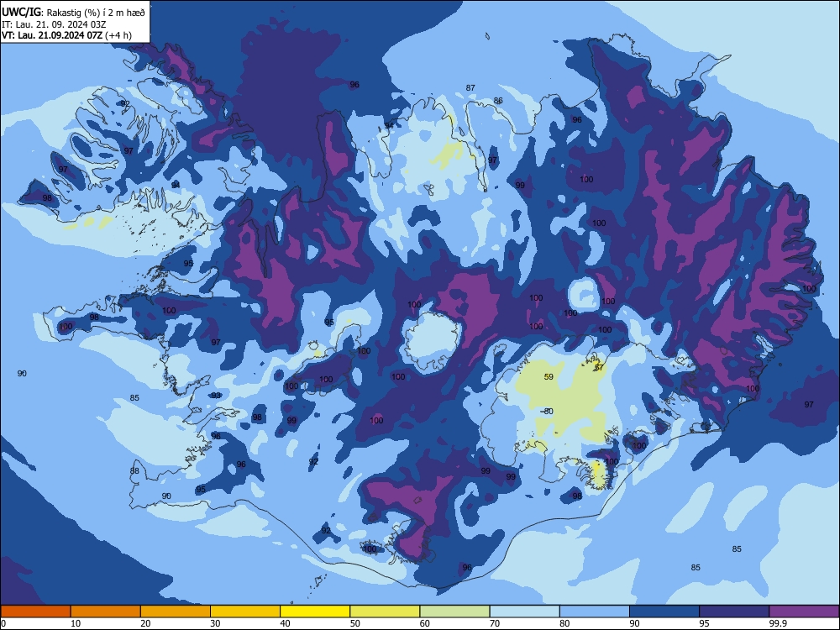Click legend tick label '70'
This screenshot has width=840, height=630.
(495, 623)
